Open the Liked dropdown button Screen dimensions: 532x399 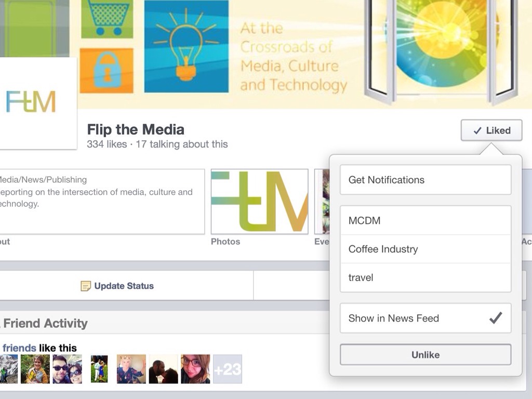point(491,130)
